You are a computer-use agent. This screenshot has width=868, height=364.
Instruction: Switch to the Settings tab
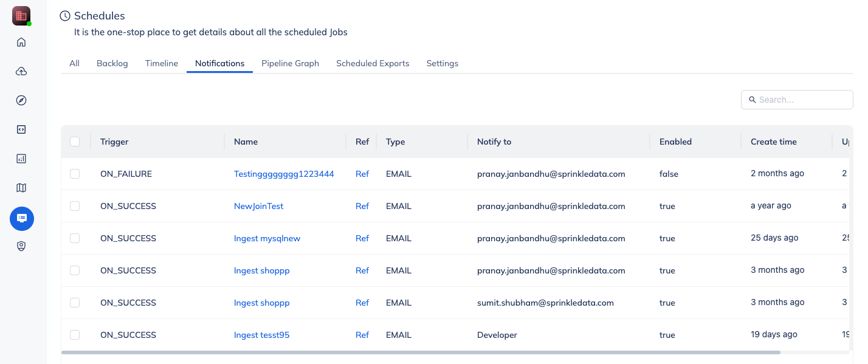(443, 63)
